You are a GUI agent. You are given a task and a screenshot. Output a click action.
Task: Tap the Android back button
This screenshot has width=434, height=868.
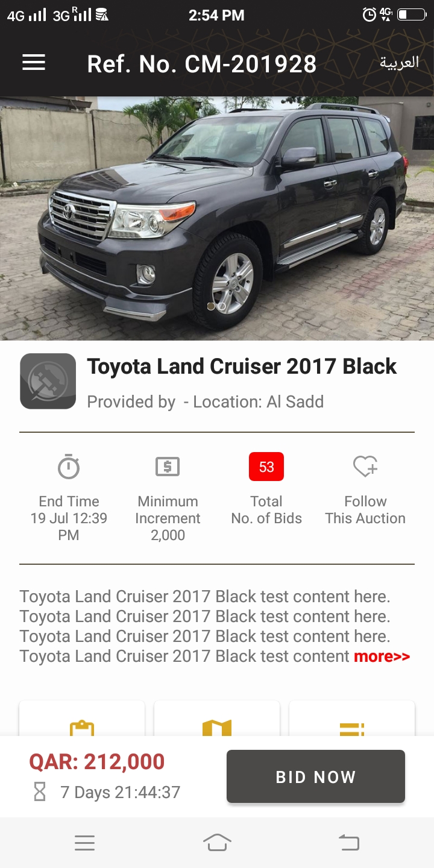point(349,843)
